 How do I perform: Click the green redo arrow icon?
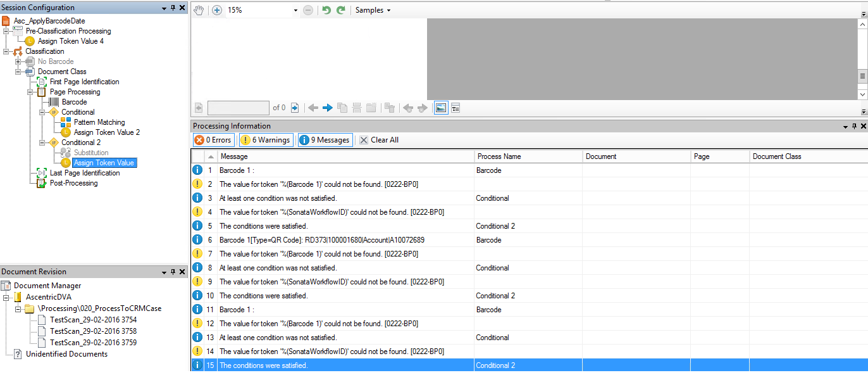tap(341, 10)
